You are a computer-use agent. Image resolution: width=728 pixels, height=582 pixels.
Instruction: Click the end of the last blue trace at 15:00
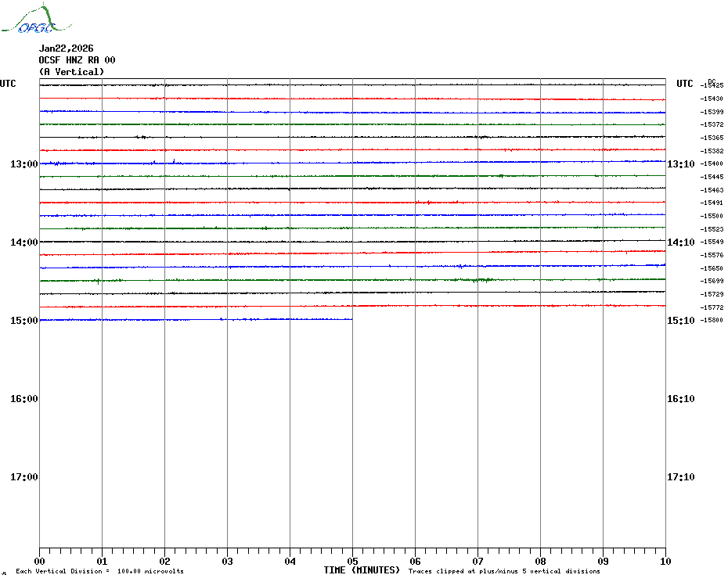[x=352, y=319]
